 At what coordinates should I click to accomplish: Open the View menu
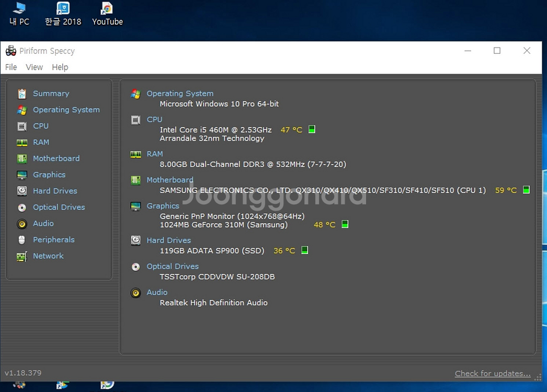(x=34, y=67)
